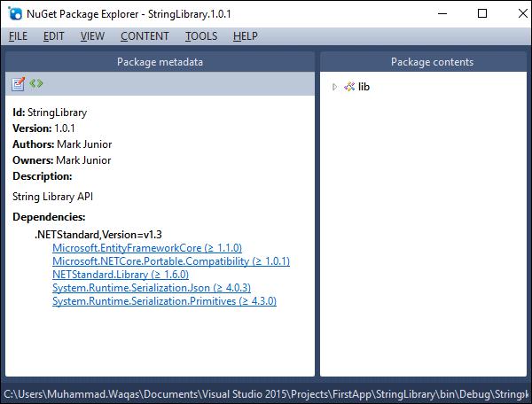Minimize the NuGet Package Explorer window
This screenshot has width=532, height=404.
(442, 13)
